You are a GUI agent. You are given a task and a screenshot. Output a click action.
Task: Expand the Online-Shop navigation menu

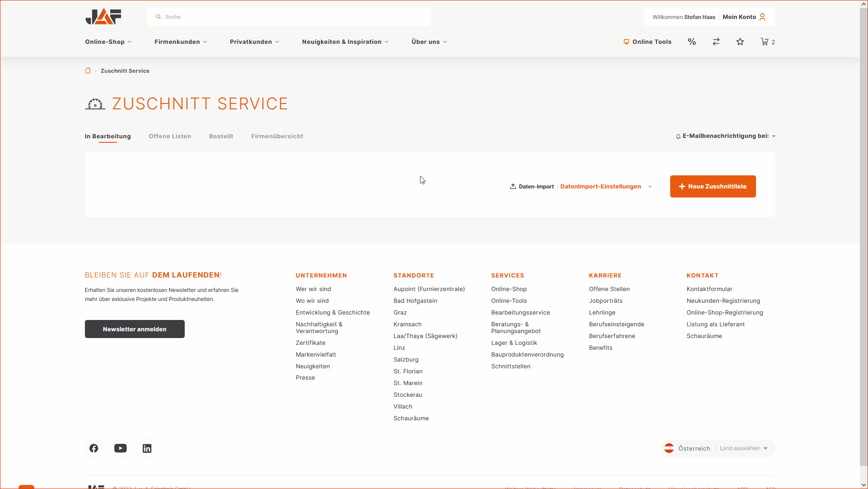point(108,42)
